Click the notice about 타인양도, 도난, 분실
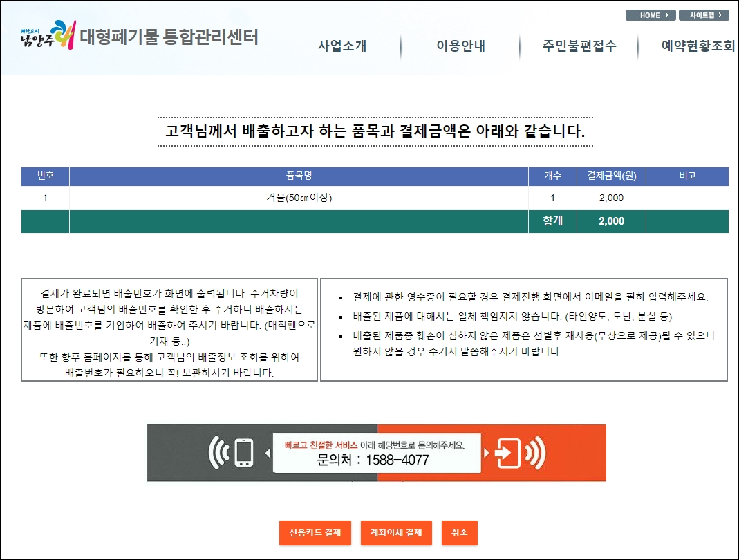The image size is (739, 560). [512, 317]
